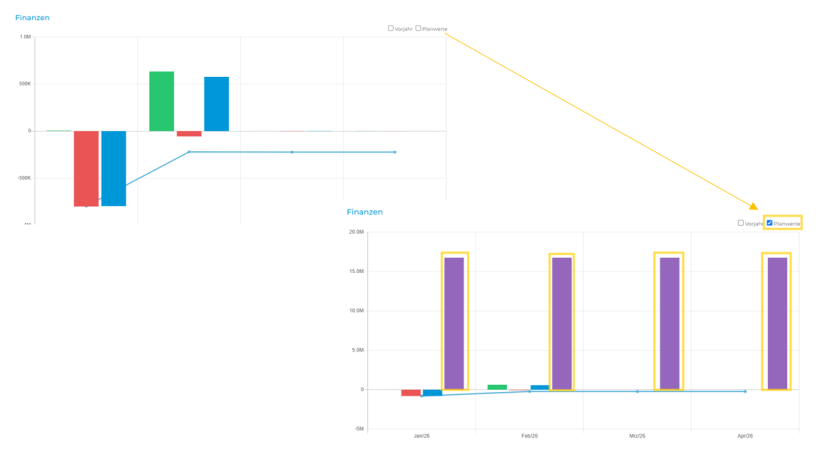Click the large red negative bar in upper chart
The image size is (820, 474).
[86, 168]
